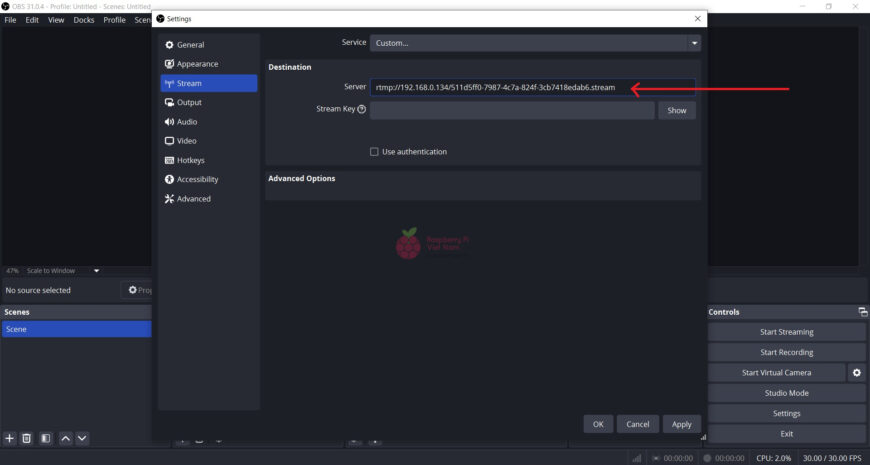Open scene filters icon below Scenes list
The height and width of the screenshot is (465, 870).
(45, 438)
